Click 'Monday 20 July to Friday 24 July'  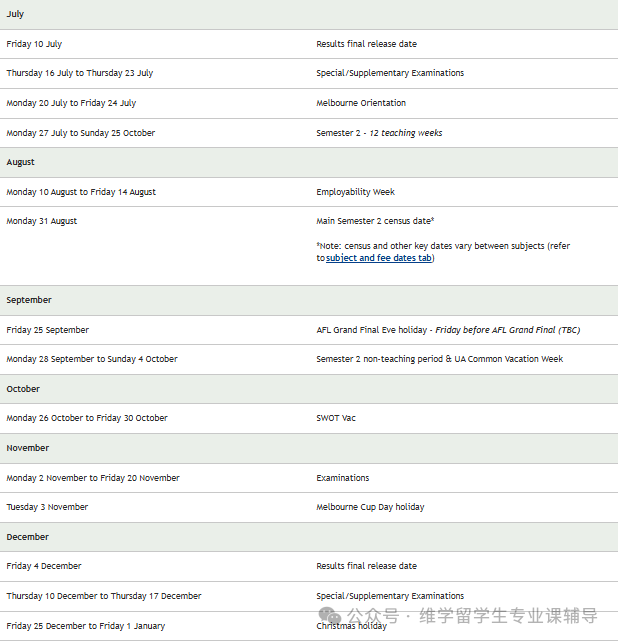coord(71,103)
